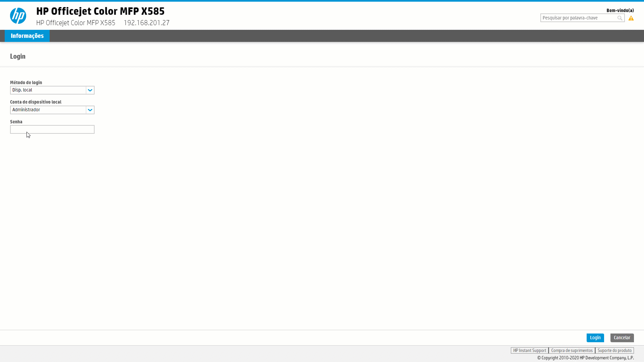Select the Administrador local device account
This screenshot has width=644, height=362.
(52, 109)
